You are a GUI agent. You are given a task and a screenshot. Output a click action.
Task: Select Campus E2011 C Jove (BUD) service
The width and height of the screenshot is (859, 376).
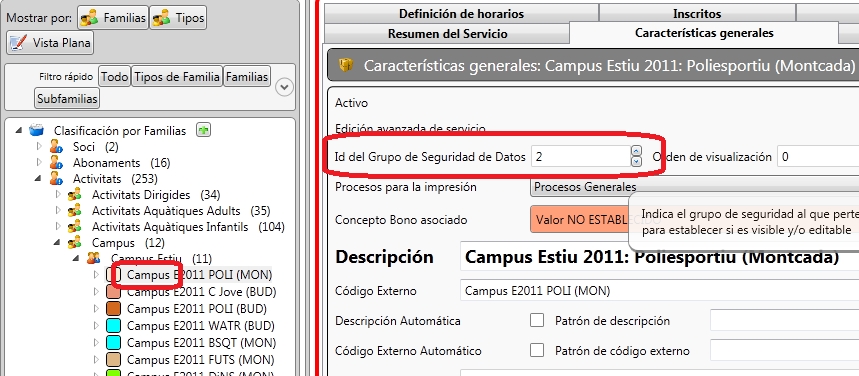click(202, 292)
